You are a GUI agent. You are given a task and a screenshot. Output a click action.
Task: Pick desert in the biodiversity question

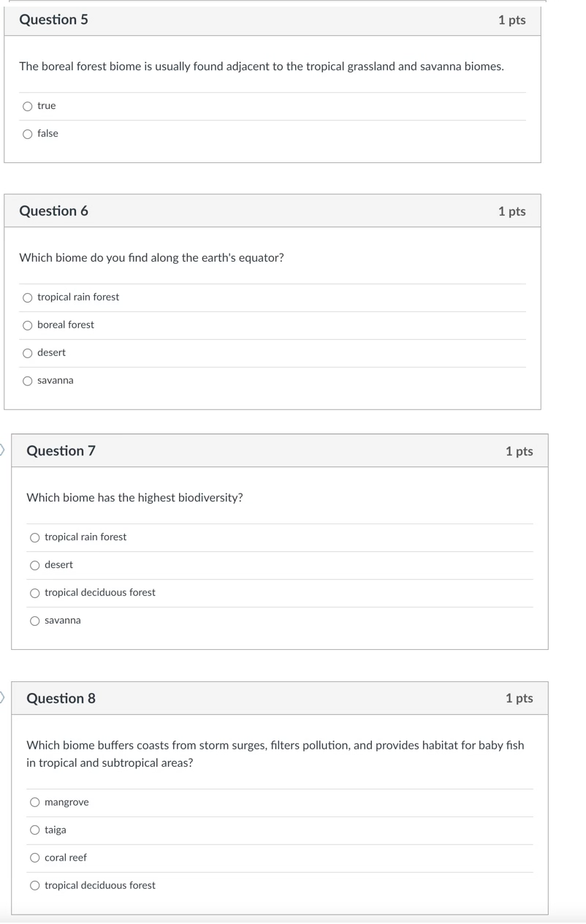pos(34,565)
